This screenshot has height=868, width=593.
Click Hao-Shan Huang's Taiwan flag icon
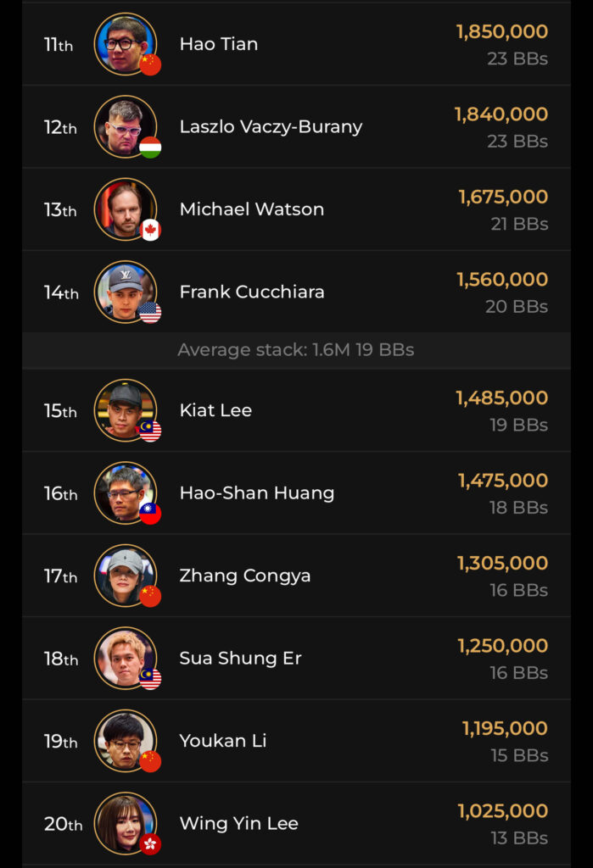pos(150,514)
